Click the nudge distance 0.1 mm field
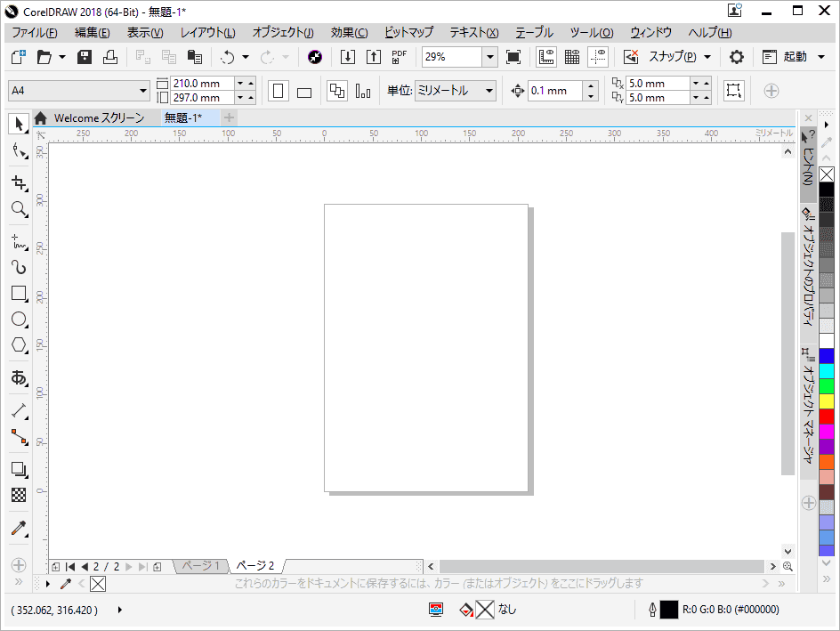Viewport: 840px width, 631px height. click(555, 91)
